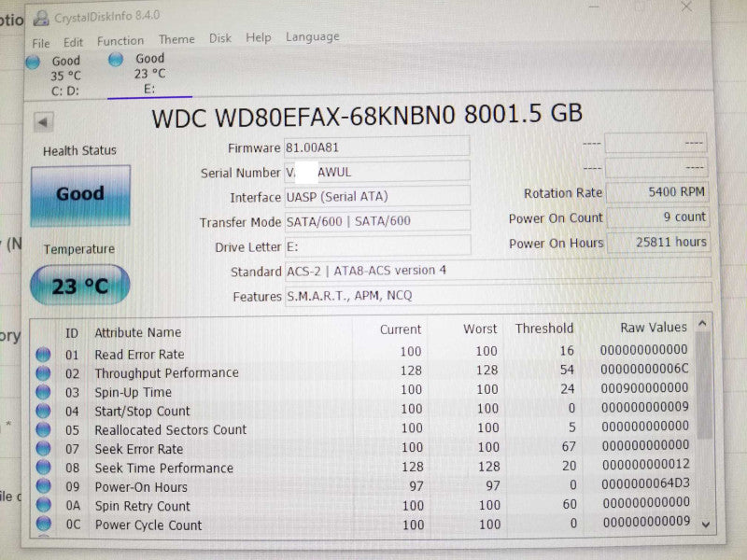Viewport: 747px width, 560px height.
Task: Select the Seek Time Performance attribute name
Action: [x=164, y=469]
